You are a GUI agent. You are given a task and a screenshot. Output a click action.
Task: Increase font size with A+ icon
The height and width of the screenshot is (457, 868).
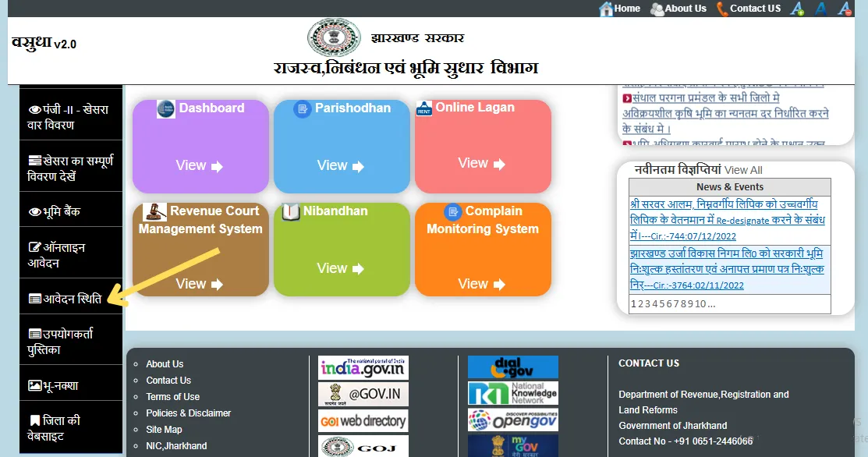coord(796,9)
